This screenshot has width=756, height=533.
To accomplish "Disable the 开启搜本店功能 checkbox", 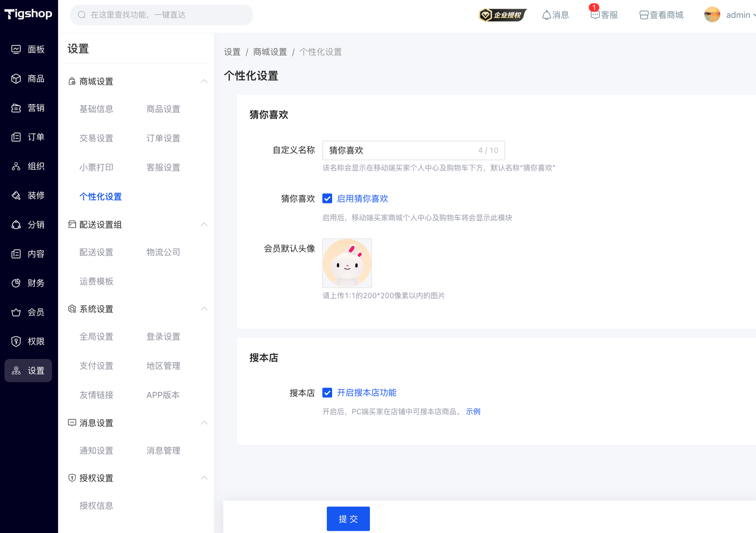I will [x=327, y=393].
